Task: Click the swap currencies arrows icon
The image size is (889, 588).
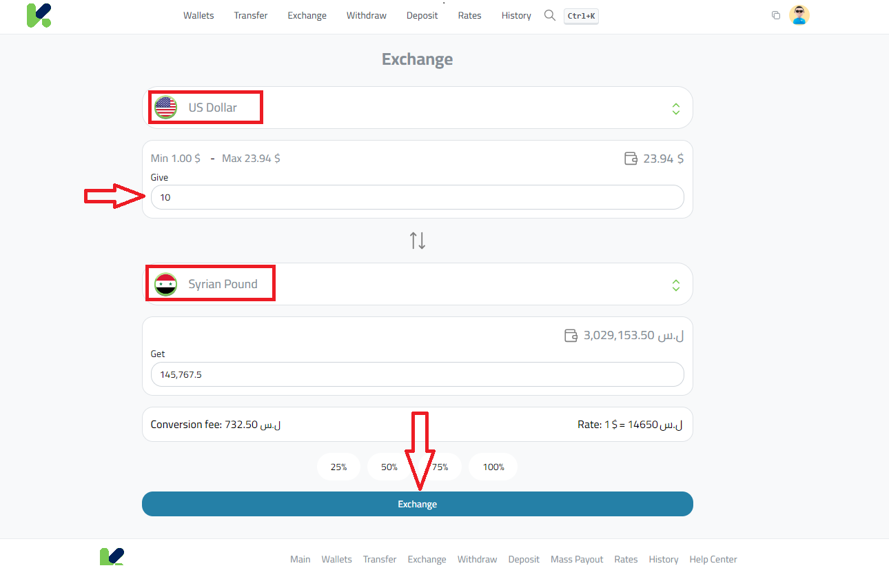Action: pyautogui.click(x=417, y=240)
